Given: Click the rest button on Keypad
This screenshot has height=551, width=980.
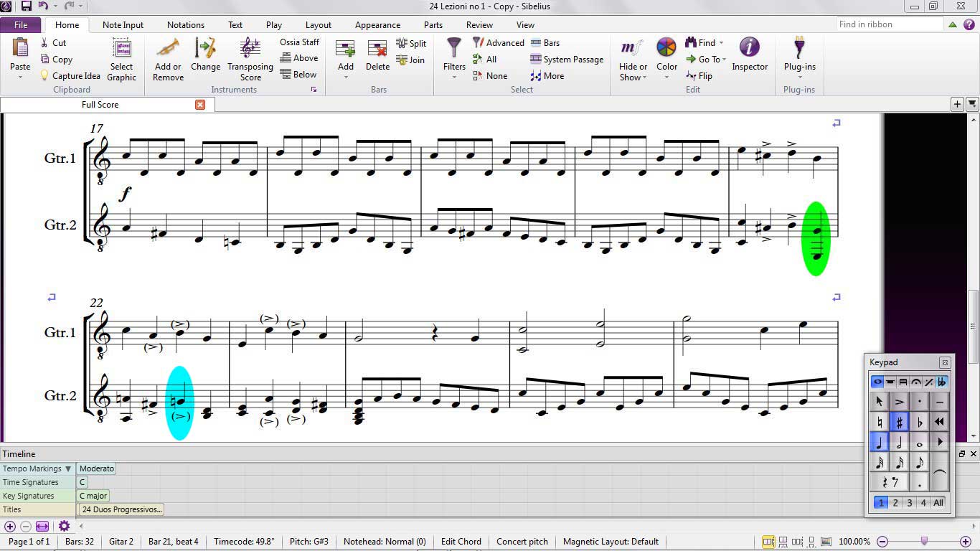Looking at the screenshot, I should tap(889, 482).
